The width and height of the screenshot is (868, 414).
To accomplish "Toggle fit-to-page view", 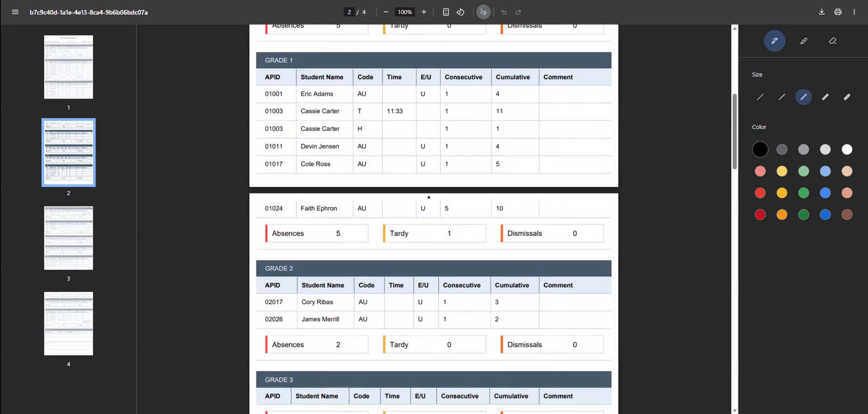I will pyautogui.click(x=446, y=12).
